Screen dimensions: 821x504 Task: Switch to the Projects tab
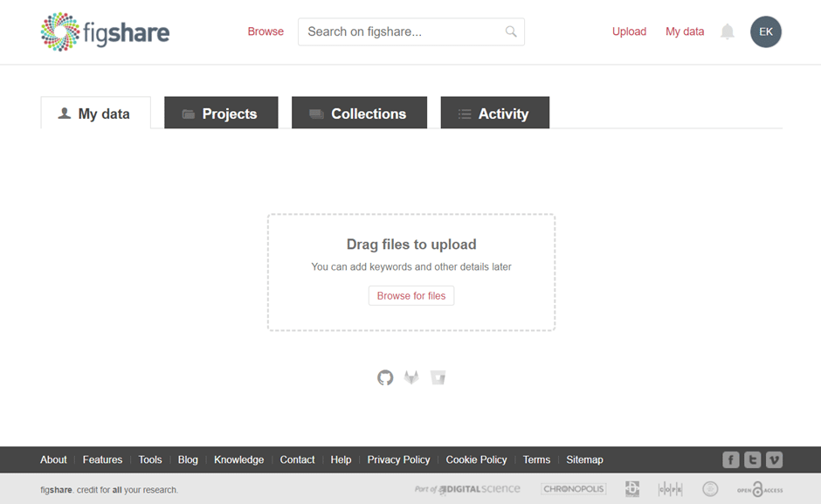point(221,114)
